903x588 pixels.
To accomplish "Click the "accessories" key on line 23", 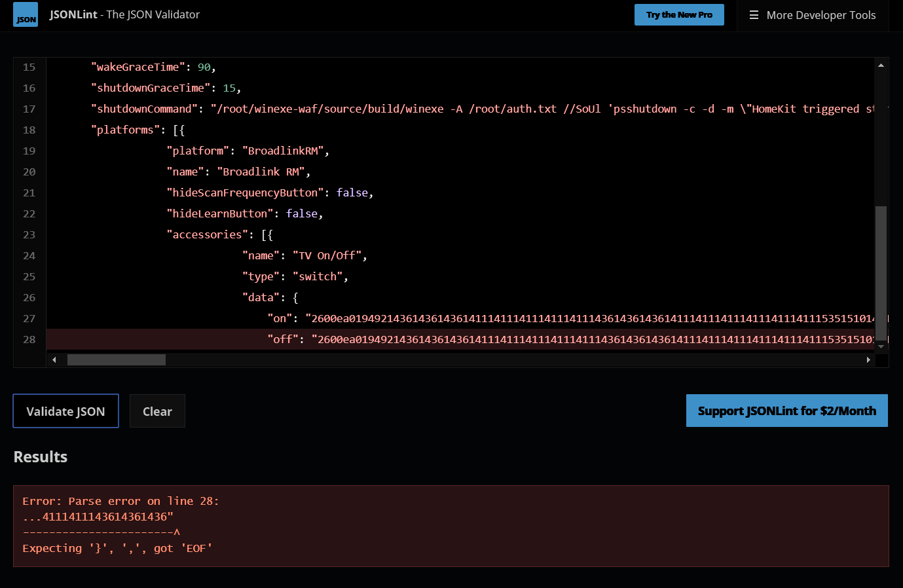I will point(208,234).
